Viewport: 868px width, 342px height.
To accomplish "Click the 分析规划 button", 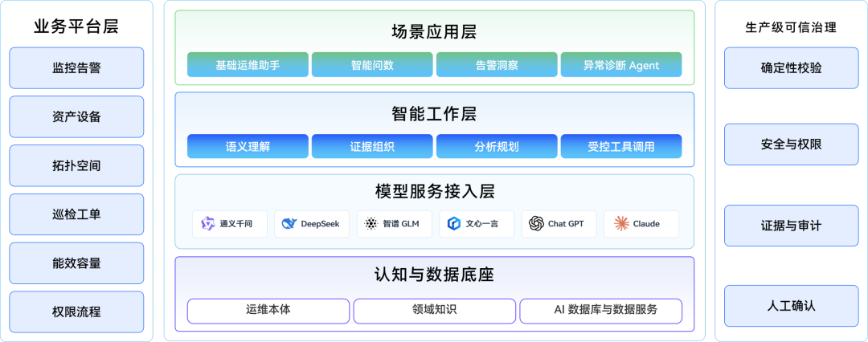I will (x=497, y=146).
